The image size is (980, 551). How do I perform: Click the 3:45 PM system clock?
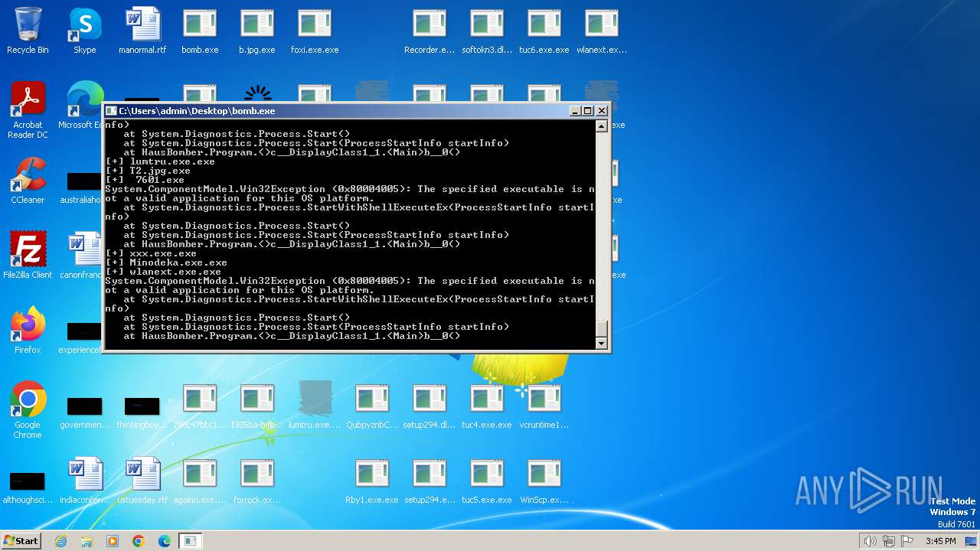[x=940, y=541]
